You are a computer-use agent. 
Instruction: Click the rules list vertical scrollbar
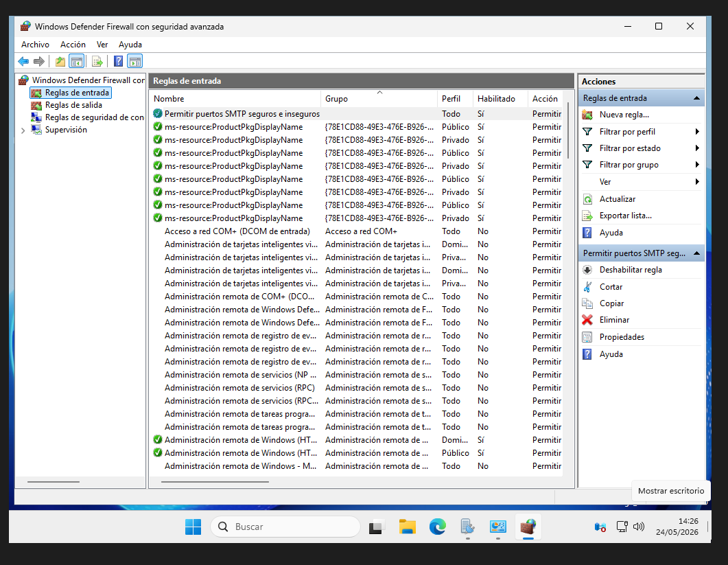[x=568, y=130]
